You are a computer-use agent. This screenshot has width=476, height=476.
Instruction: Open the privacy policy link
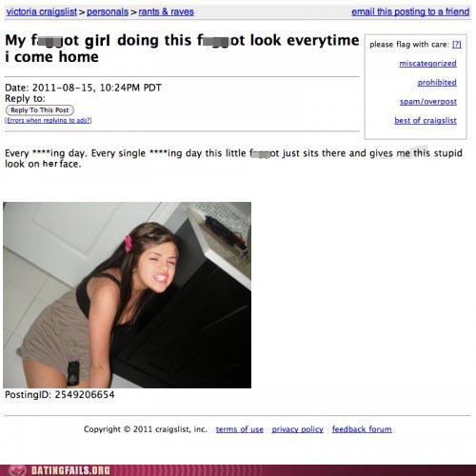298,429
